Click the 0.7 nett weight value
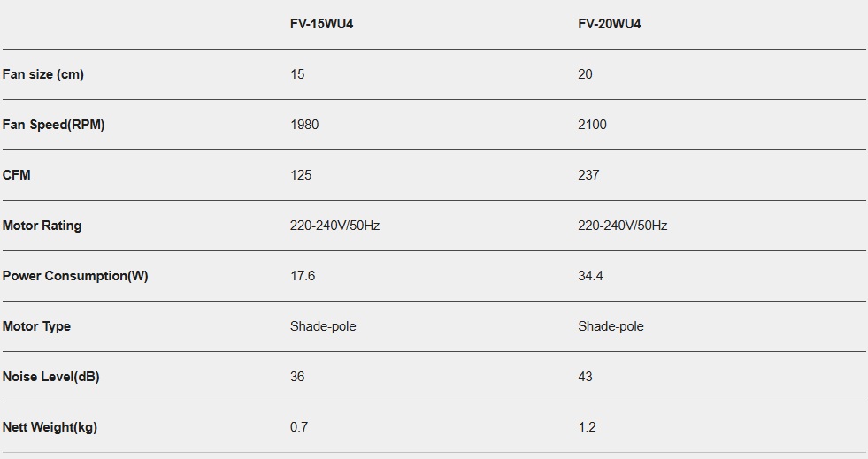The width and height of the screenshot is (868, 459). 299,427
